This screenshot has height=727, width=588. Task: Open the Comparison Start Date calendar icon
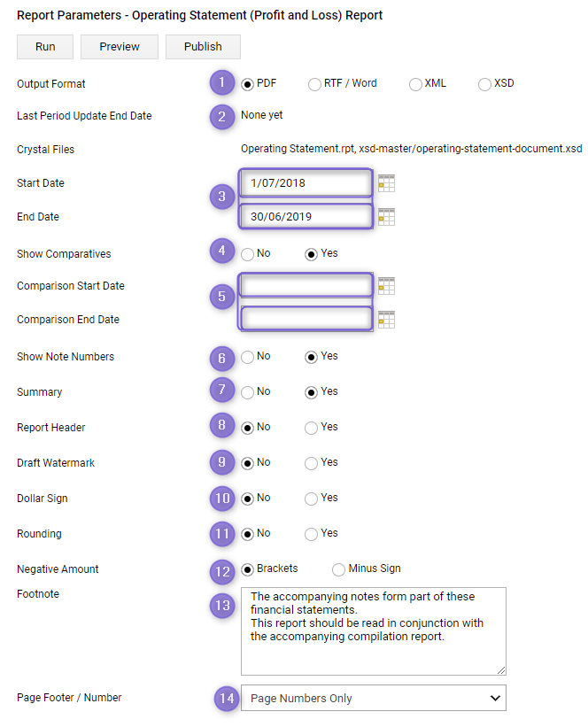point(386,286)
